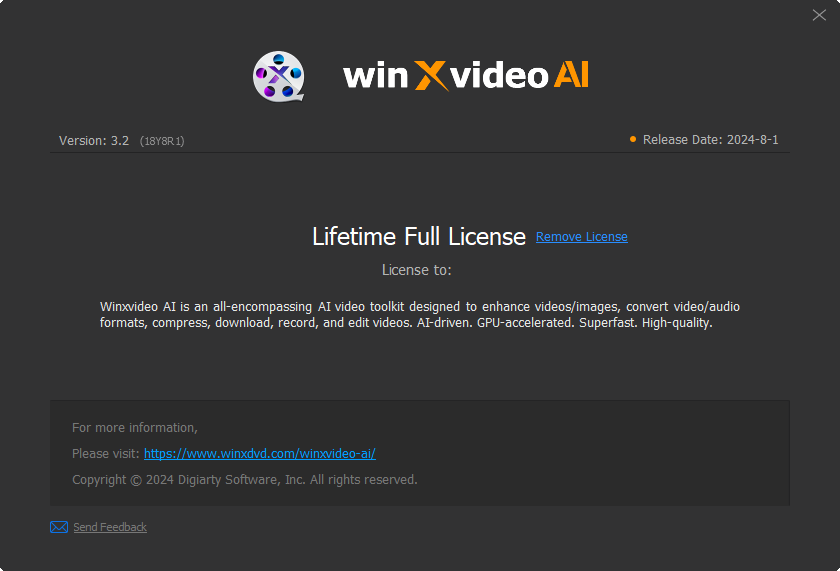Click the orange dot beside Release Date
840x571 pixels.
[633, 139]
